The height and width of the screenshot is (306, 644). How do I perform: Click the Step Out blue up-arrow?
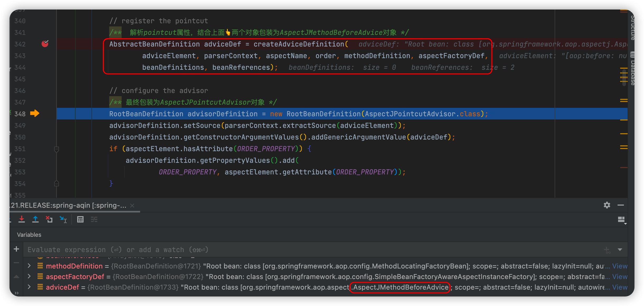[x=35, y=219]
